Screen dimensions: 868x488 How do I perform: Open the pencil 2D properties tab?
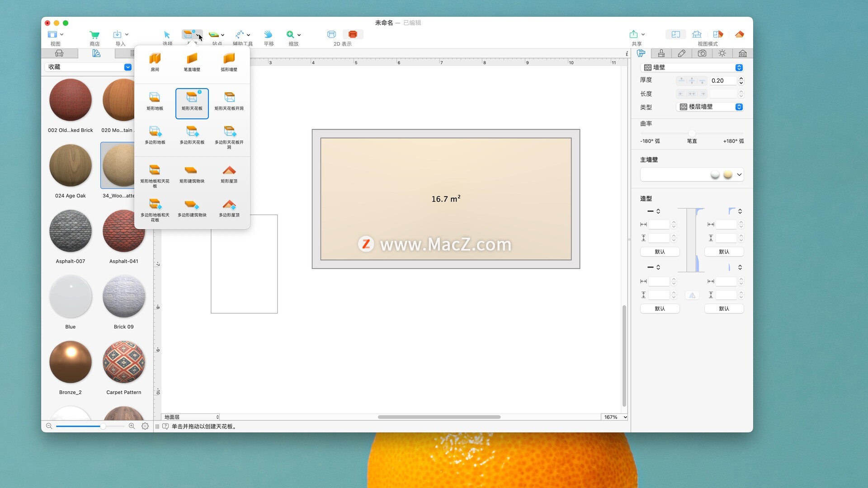682,53
